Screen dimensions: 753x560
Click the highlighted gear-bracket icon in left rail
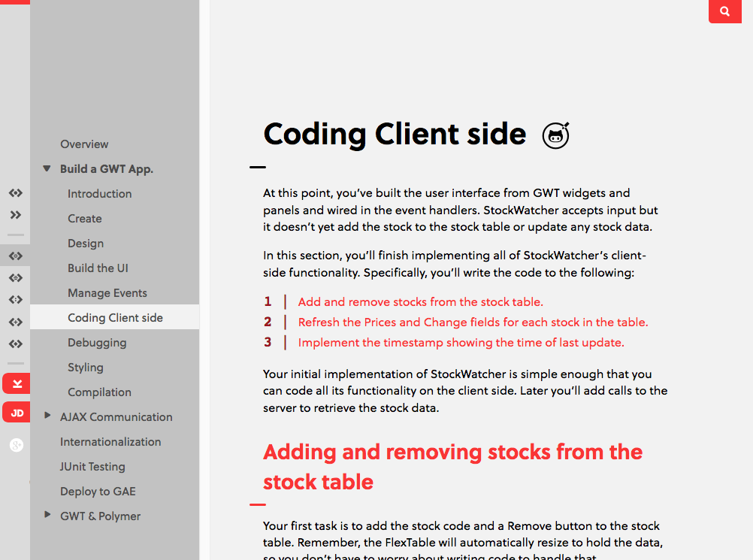pos(15,256)
